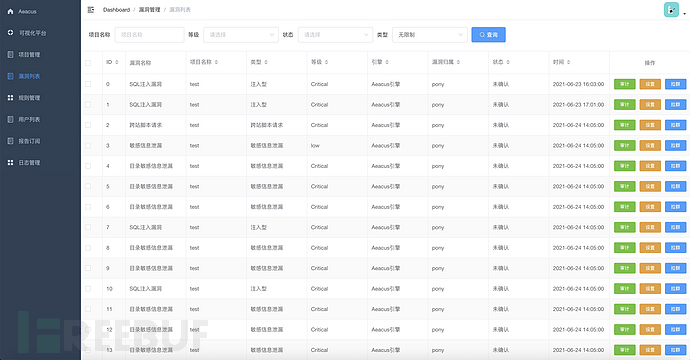The image size is (690, 360).
Task: Click timestamp 2021-06-23 16:03:00
Action: click(578, 84)
